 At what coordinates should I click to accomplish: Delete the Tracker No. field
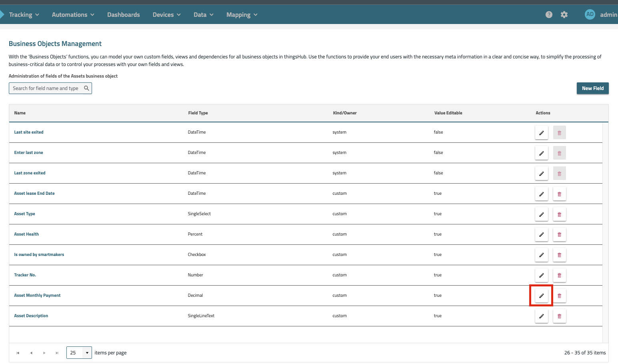(x=559, y=275)
